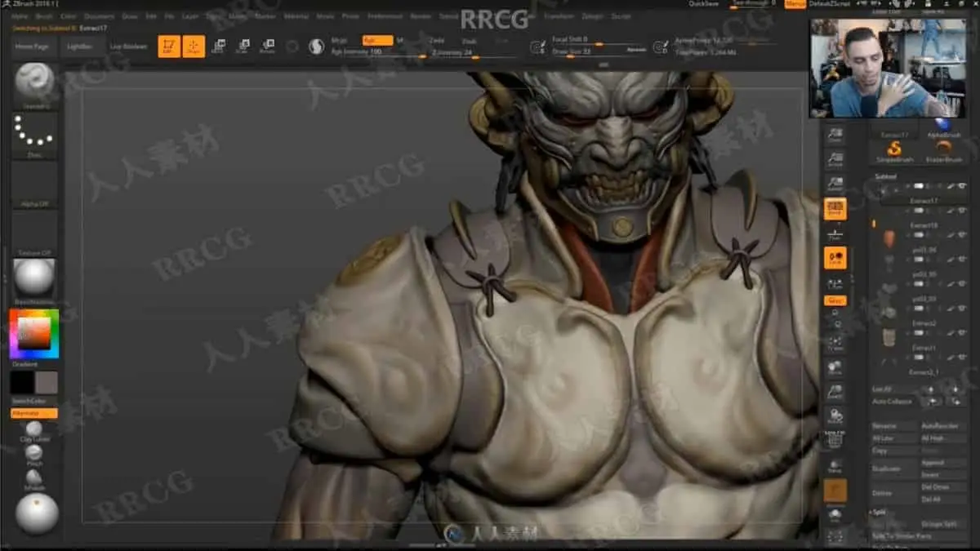Click the Duplicate subtool button
Viewport: 980px width, 551px height.
pyautogui.click(x=894, y=469)
